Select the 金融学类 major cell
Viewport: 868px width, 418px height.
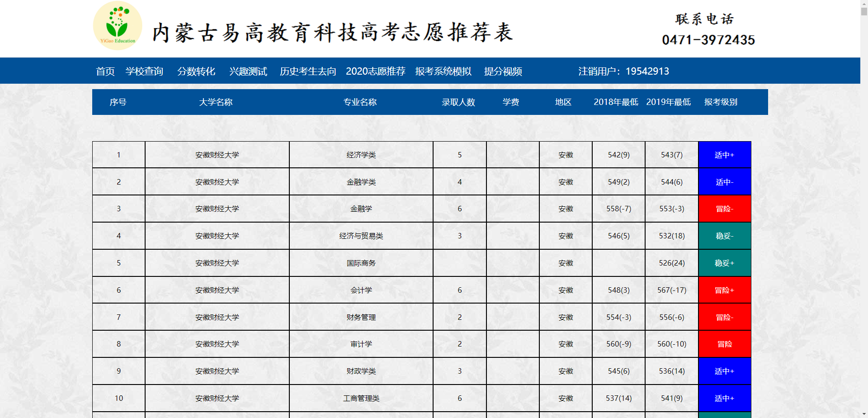(361, 182)
